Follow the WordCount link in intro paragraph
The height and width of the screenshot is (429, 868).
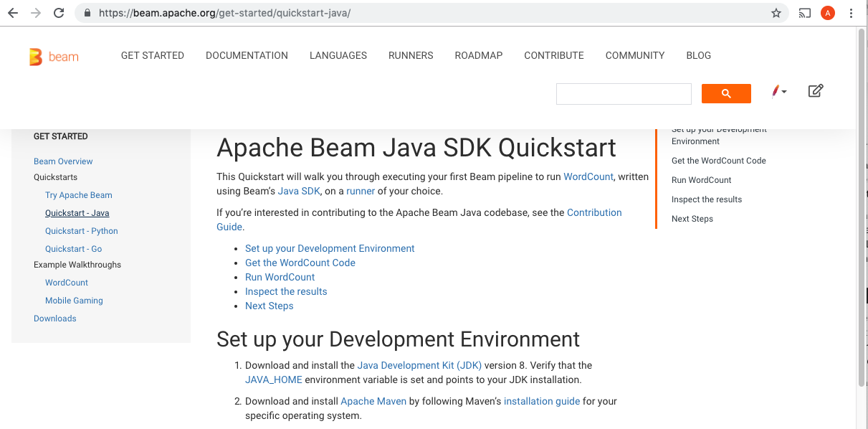click(x=588, y=176)
